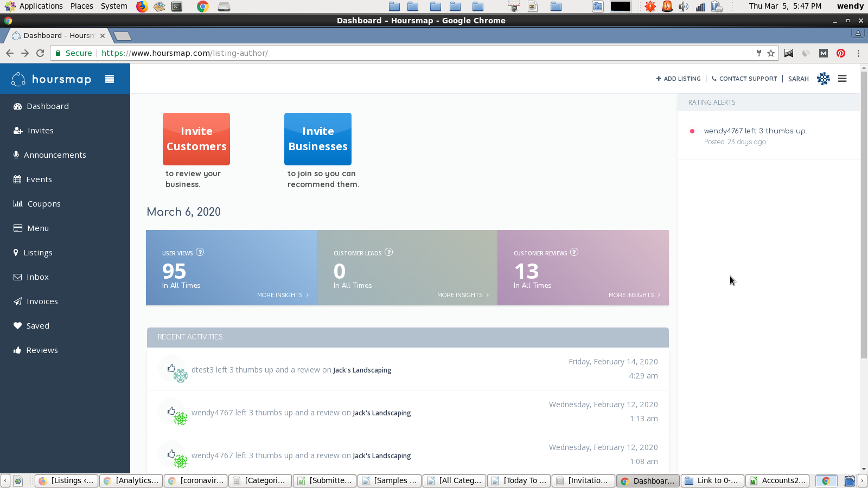
Task: Click the network signal tray icon
Action: coord(700,7)
